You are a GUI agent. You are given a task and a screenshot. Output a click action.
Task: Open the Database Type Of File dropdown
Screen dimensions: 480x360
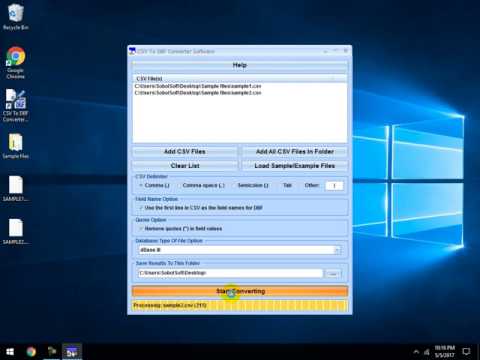(239, 250)
